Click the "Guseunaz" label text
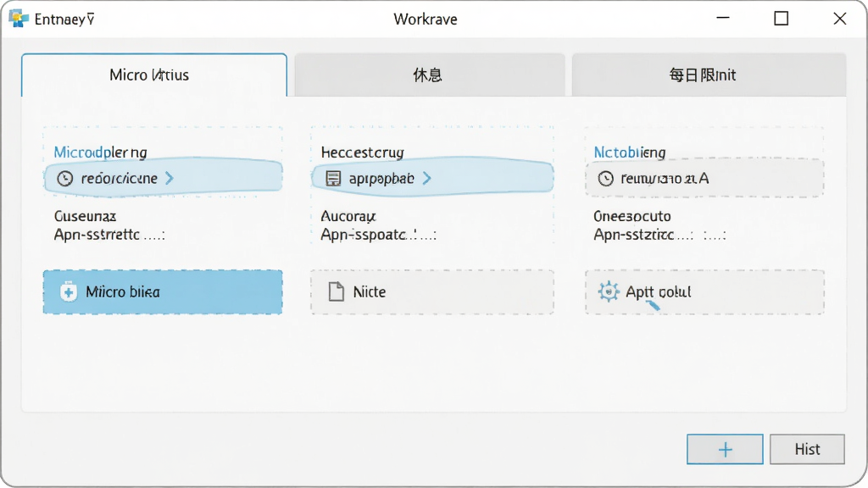The width and height of the screenshot is (868, 488). (x=86, y=216)
